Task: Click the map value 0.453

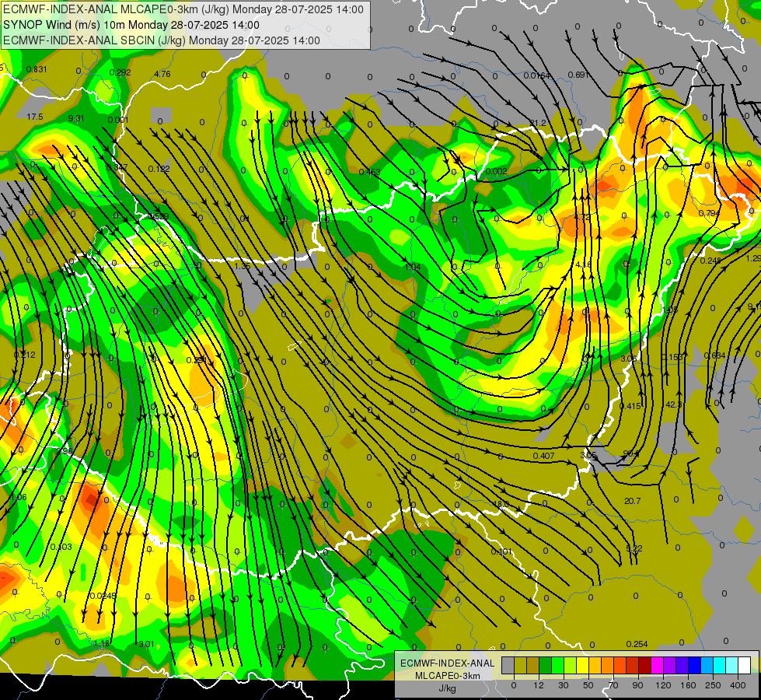Action: (369, 171)
